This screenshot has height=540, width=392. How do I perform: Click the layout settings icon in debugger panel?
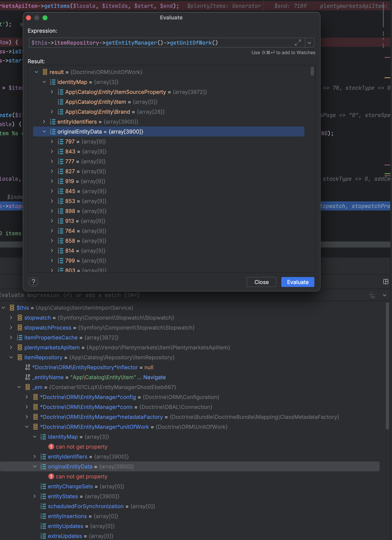click(386, 282)
